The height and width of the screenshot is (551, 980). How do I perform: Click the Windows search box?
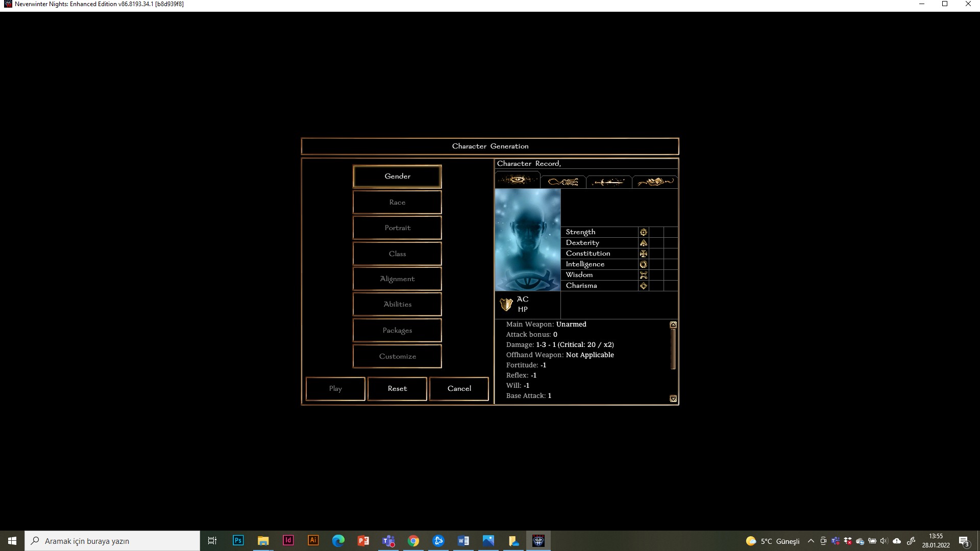click(112, 541)
